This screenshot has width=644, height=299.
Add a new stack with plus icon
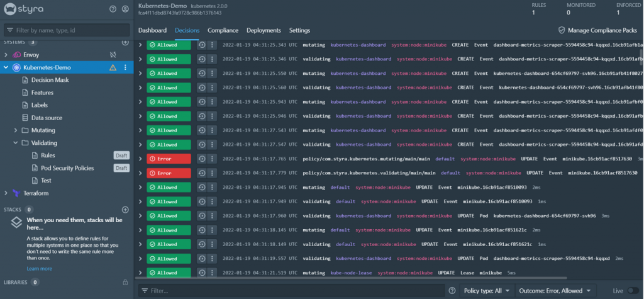(x=125, y=210)
